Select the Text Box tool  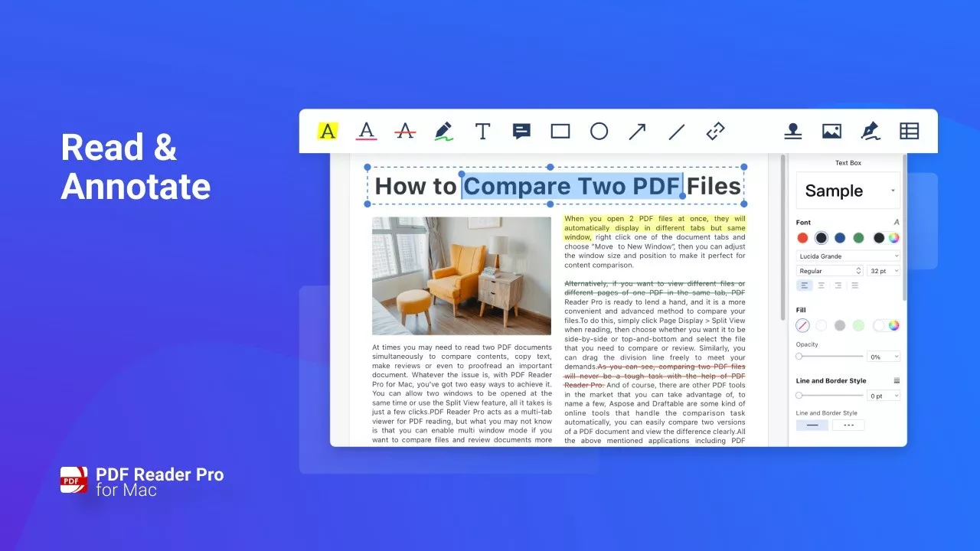pyautogui.click(x=482, y=131)
